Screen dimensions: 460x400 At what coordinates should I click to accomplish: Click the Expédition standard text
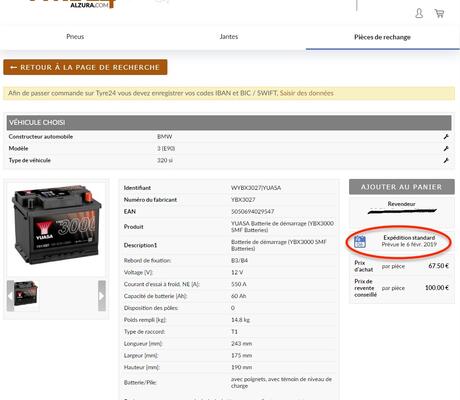click(x=409, y=238)
